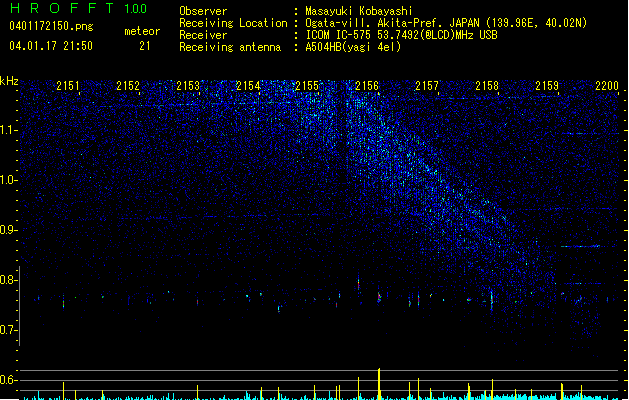
Task: Click the Observer label
Action: click(203, 11)
